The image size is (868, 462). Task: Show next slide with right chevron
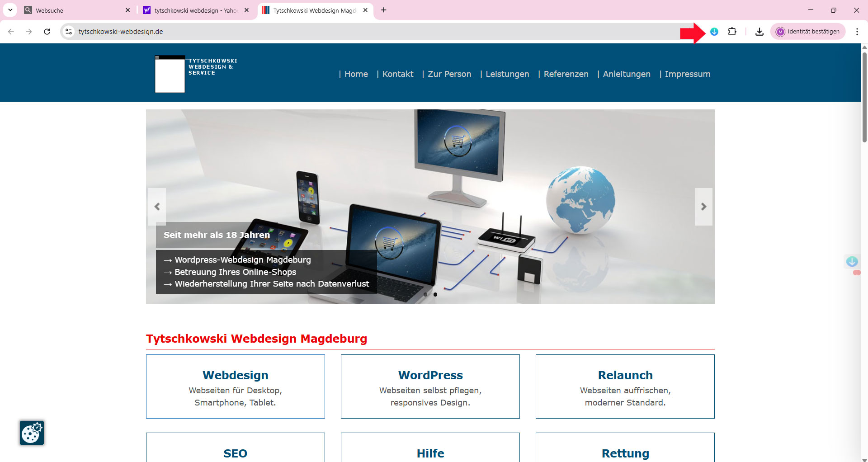703,207
